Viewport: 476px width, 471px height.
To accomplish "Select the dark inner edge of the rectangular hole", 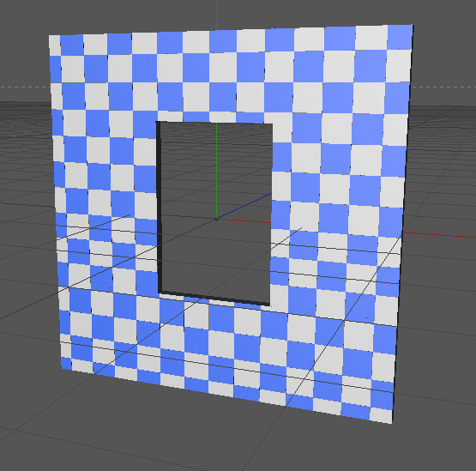I will (158, 208).
